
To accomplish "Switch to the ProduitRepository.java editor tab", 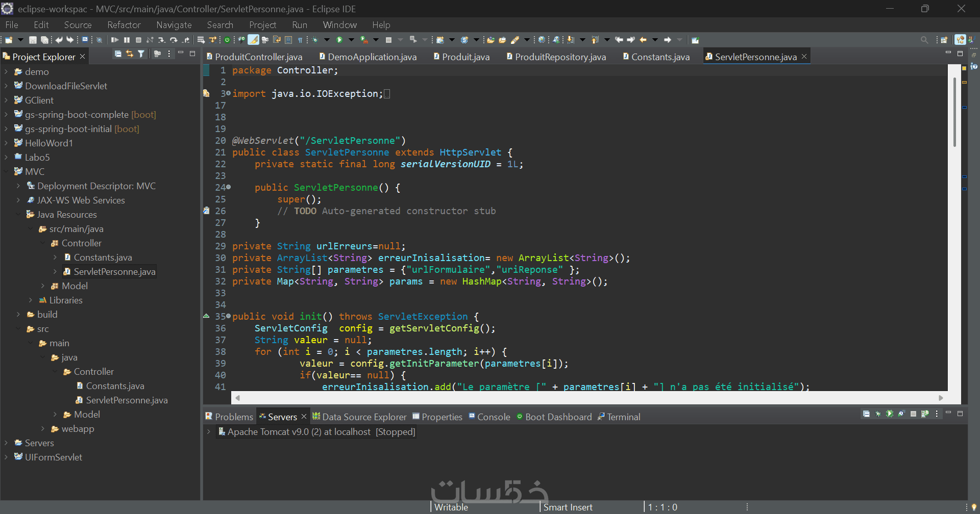I will [560, 57].
